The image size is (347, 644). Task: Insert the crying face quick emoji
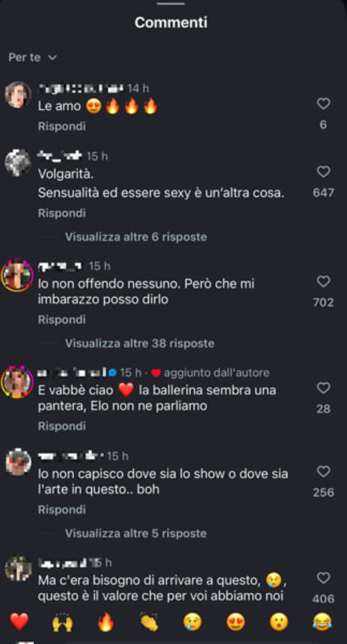click(192, 622)
